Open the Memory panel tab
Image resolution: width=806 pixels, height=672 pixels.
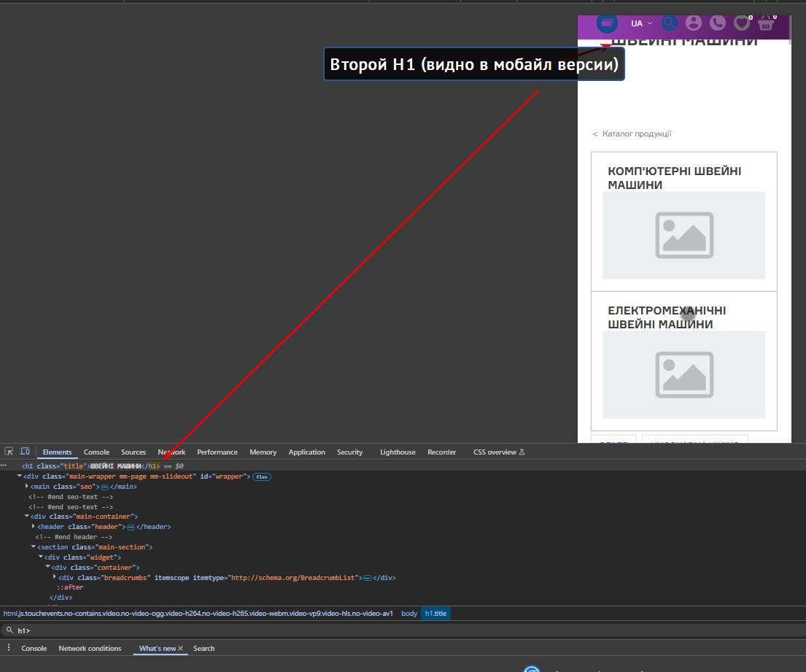point(263,452)
